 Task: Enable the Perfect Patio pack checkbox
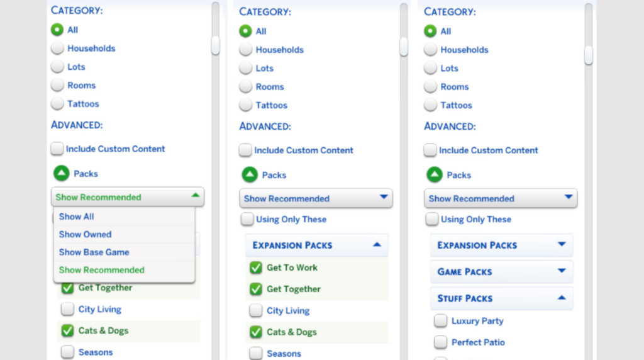(440, 342)
